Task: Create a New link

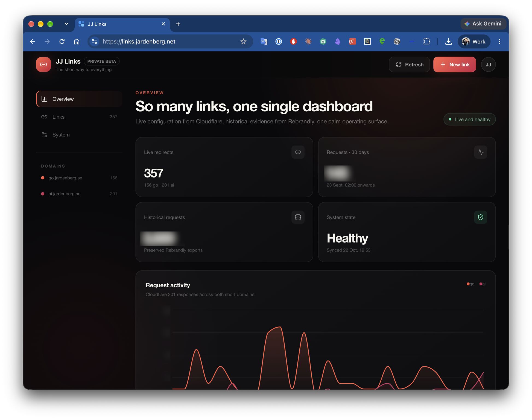Action: coord(455,65)
